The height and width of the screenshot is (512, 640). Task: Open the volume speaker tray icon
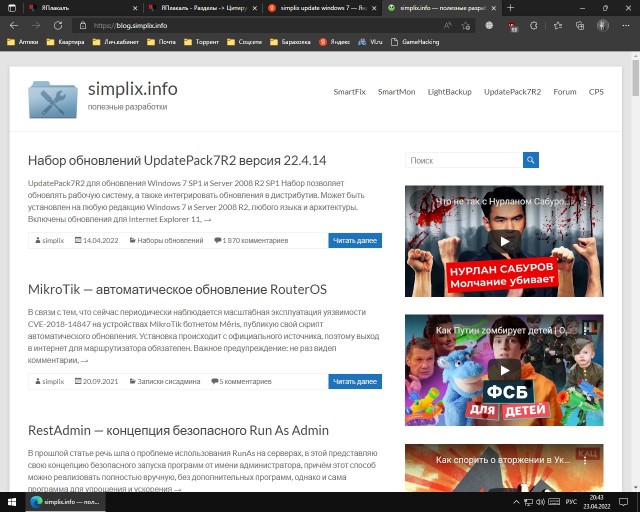540,502
